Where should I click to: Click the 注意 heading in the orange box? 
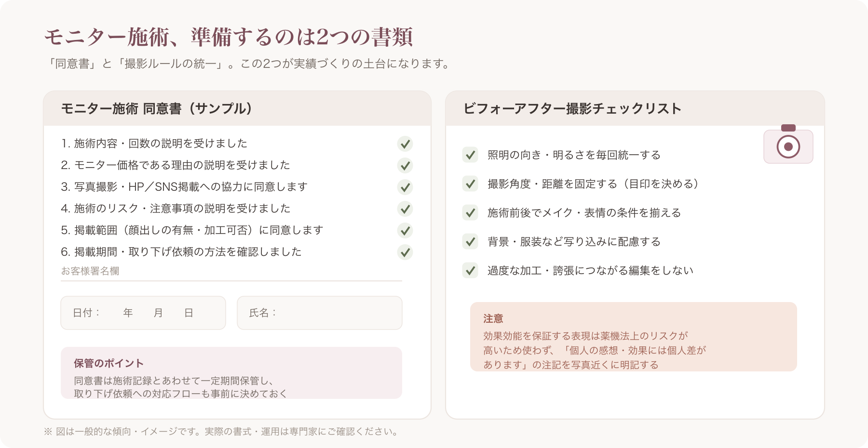[x=493, y=318]
